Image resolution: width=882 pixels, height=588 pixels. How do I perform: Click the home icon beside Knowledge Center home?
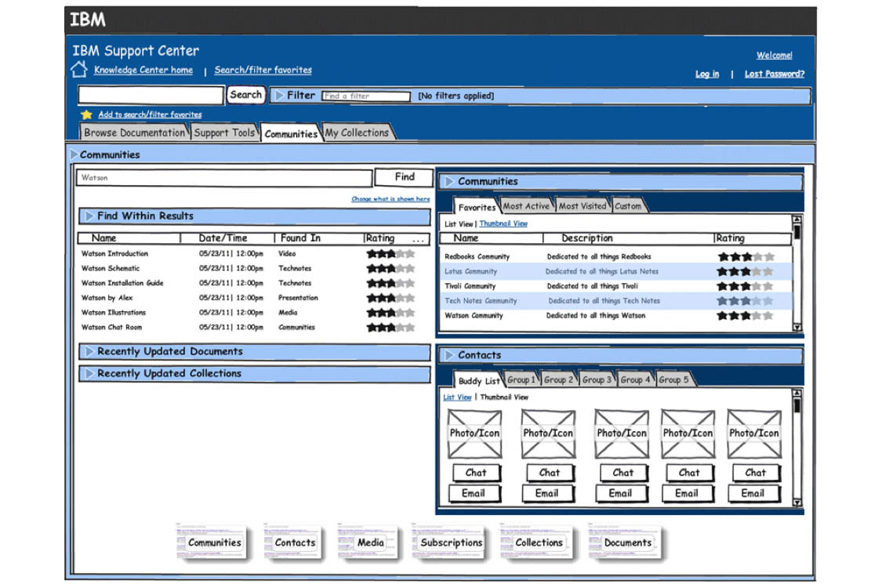click(x=78, y=70)
